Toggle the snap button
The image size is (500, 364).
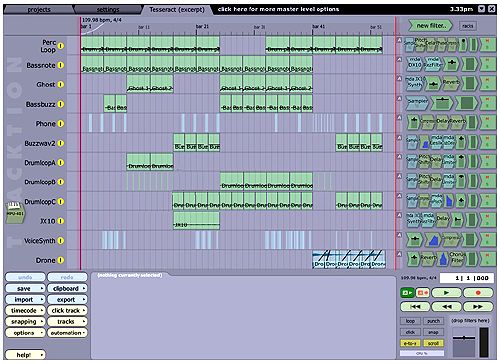433,332
